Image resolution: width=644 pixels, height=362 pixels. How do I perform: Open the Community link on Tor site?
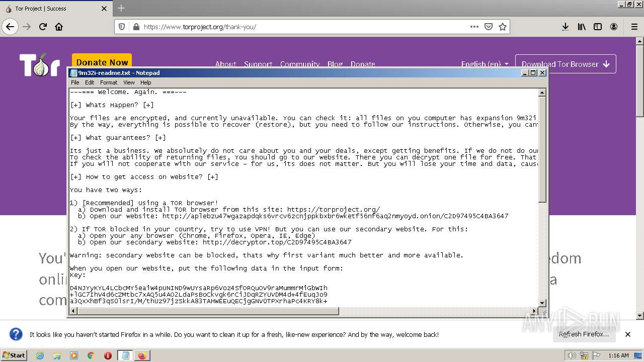[x=300, y=64]
